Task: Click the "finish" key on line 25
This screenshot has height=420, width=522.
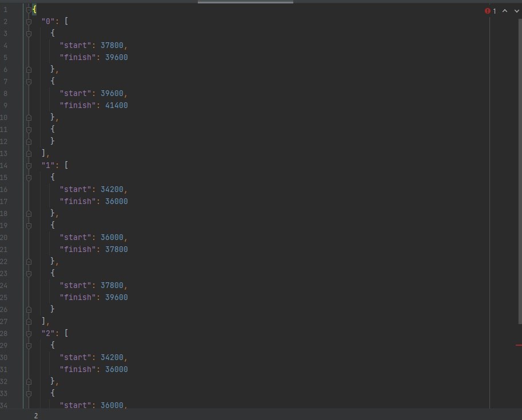Action: tap(78, 297)
